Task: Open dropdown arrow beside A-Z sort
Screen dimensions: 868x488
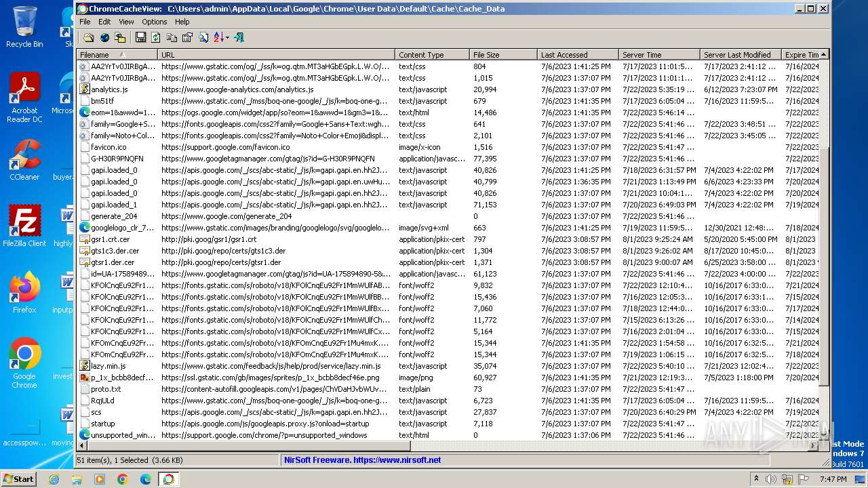Action: click(x=227, y=38)
